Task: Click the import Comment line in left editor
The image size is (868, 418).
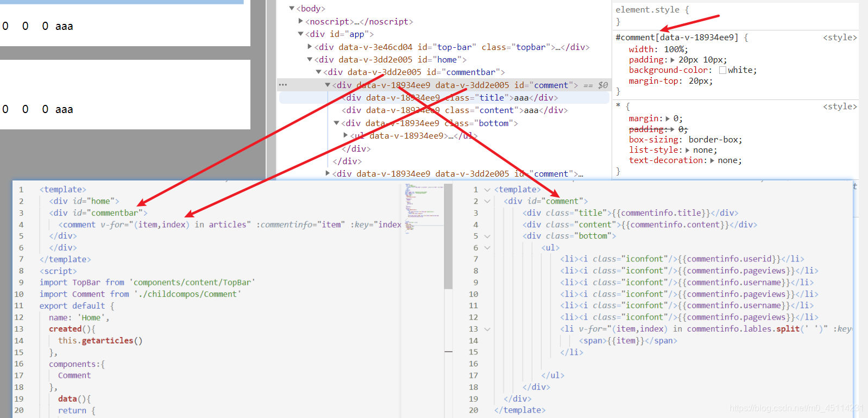Action: click(x=140, y=294)
